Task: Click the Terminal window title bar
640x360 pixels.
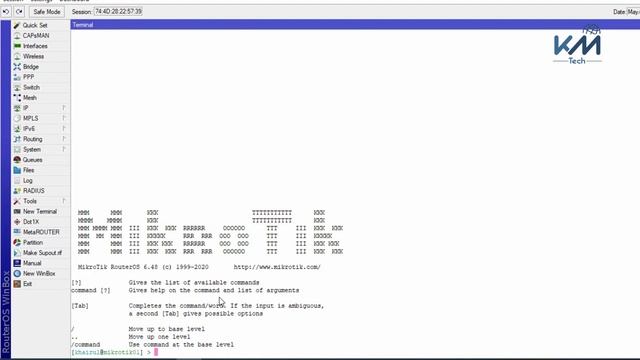Action: tap(355, 24)
